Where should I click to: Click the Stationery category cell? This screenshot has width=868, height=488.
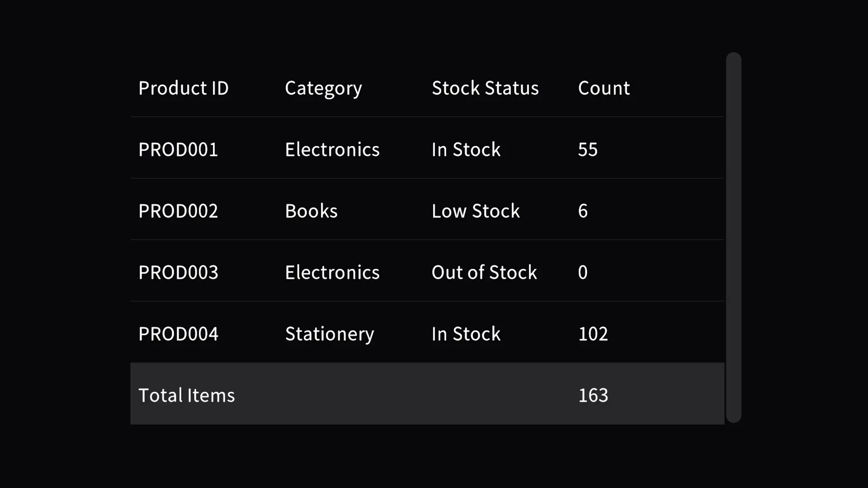click(330, 335)
